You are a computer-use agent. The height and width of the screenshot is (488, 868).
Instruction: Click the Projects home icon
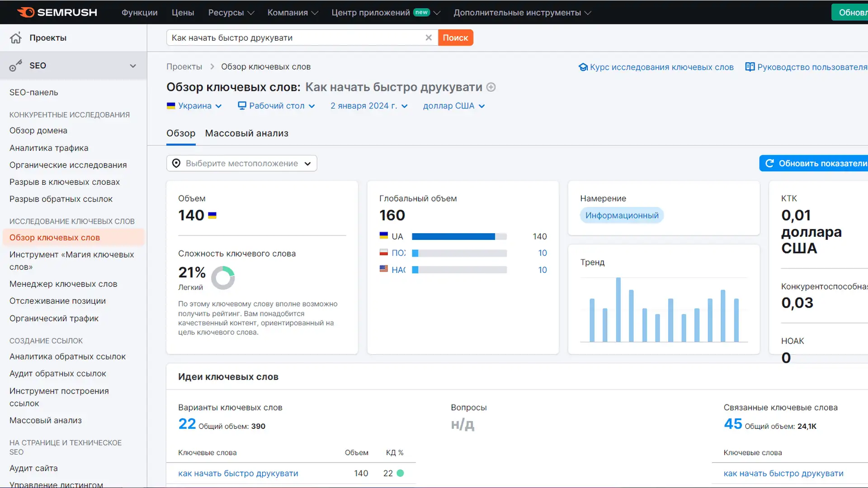[16, 38]
